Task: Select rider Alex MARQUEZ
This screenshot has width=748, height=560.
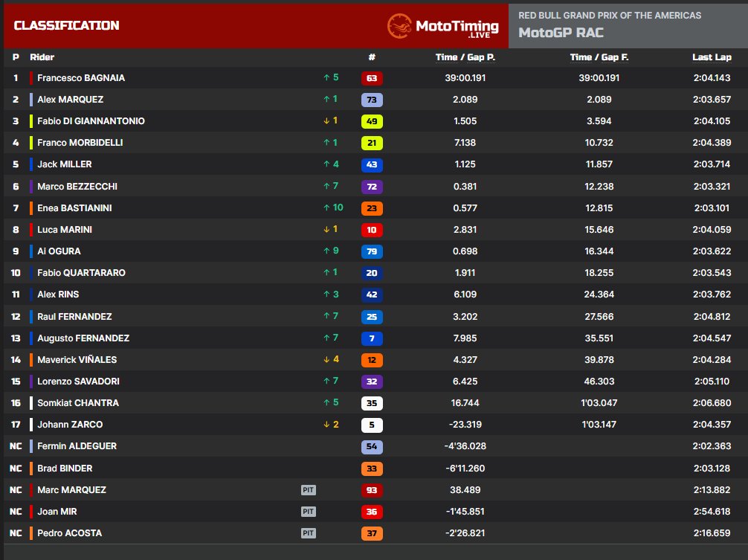Action: 70,99
